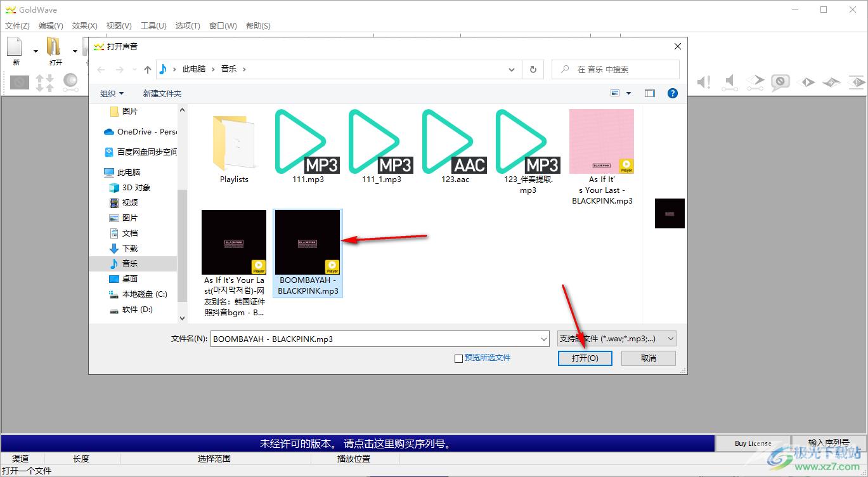Click the change view icon in dialog

615,93
